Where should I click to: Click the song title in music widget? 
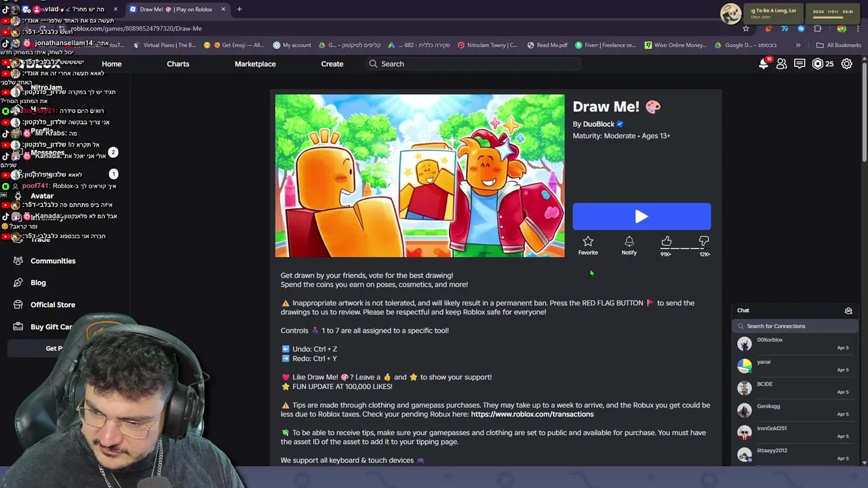coord(773,10)
